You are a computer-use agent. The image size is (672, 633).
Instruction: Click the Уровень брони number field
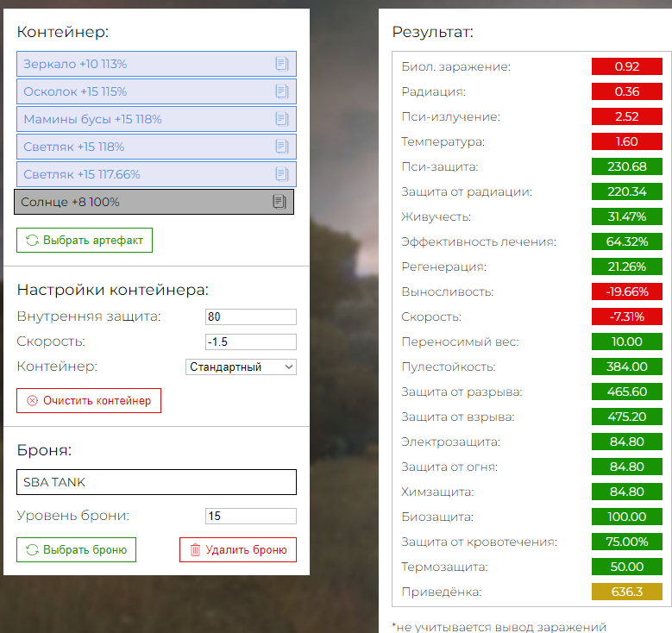pyautogui.click(x=250, y=516)
